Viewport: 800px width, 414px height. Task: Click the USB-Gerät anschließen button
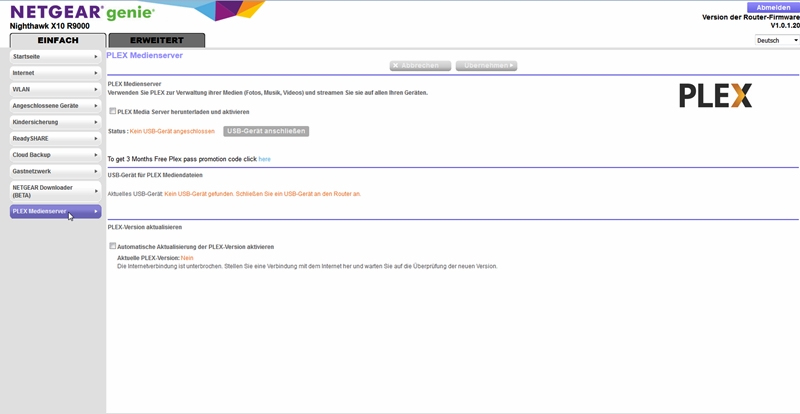click(x=266, y=131)
